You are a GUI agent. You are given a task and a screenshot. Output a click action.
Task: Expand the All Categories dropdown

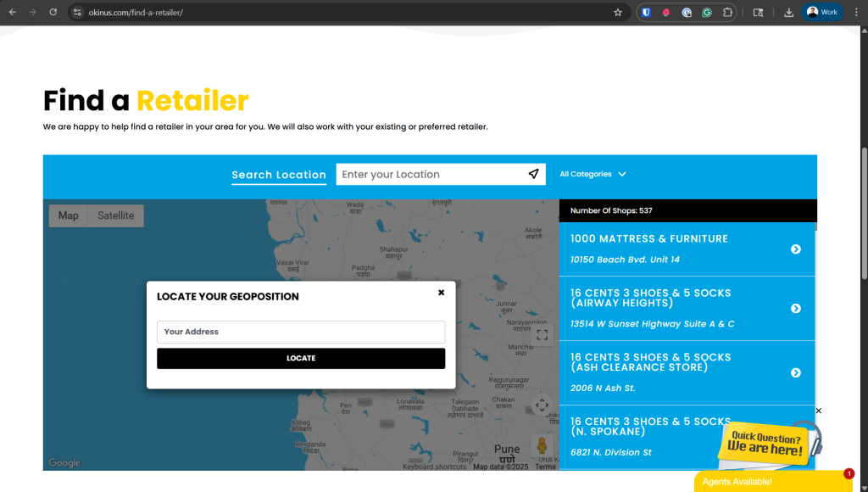(x=593, y=174)
